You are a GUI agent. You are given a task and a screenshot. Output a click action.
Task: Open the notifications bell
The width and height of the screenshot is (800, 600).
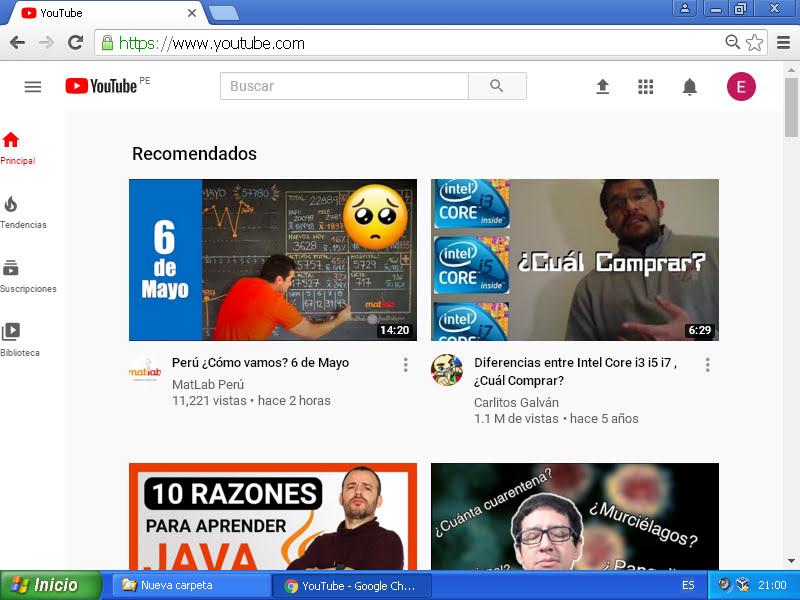point(689,87)
